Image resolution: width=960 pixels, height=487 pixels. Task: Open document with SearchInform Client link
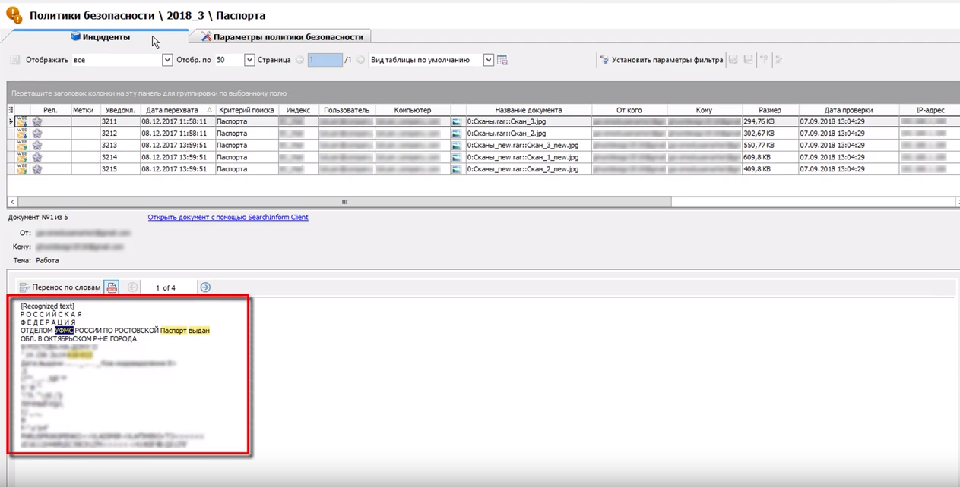228,217
